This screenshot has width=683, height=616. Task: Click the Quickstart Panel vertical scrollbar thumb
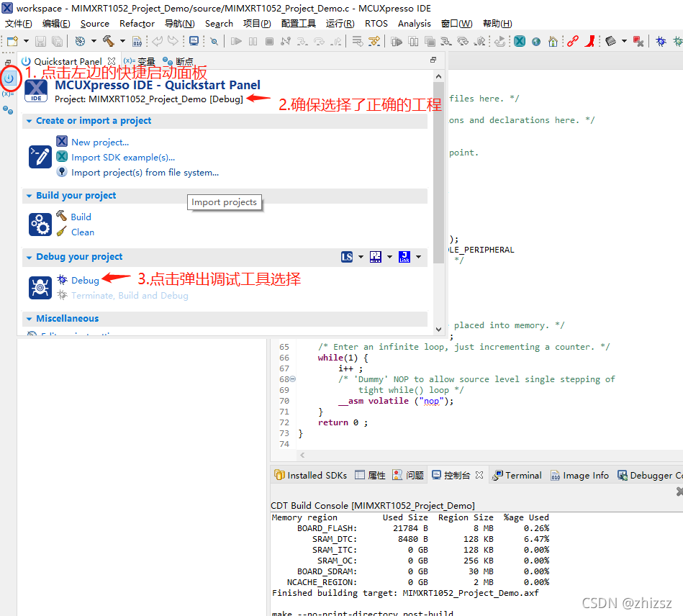[438, 172]
